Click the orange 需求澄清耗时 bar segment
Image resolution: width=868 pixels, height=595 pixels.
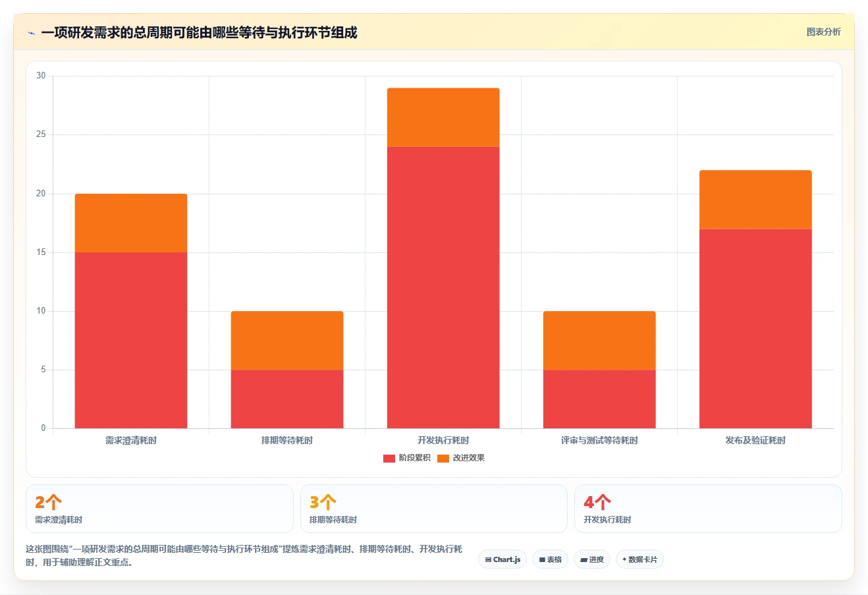tap(131, 223)
